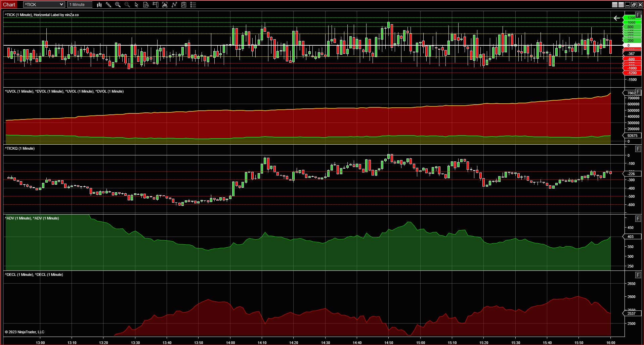644x345 pixels.
Task: Open the 1 Minute interval selector
Action: [80, 5]
